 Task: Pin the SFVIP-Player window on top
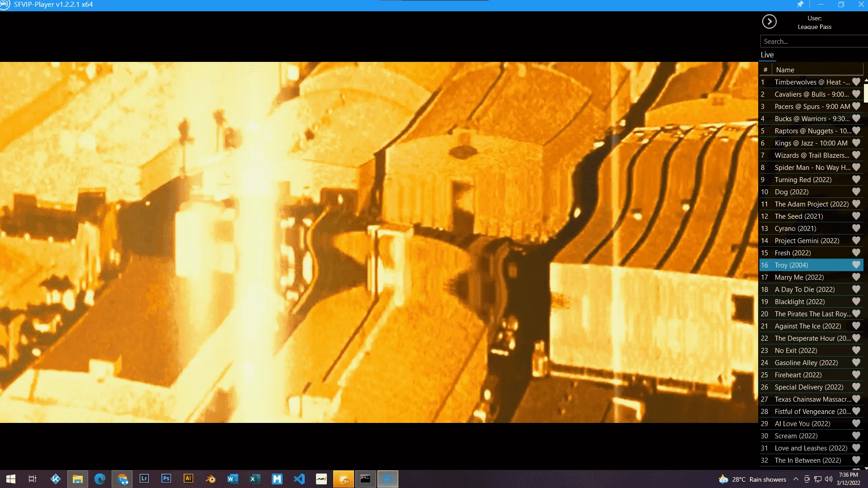click(800, 5)
